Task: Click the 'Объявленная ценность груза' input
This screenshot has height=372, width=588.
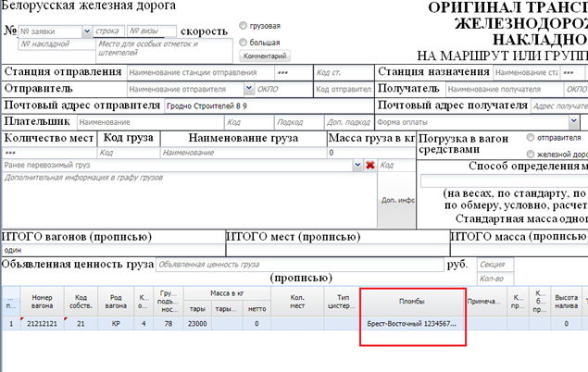Action: (296, 264)
